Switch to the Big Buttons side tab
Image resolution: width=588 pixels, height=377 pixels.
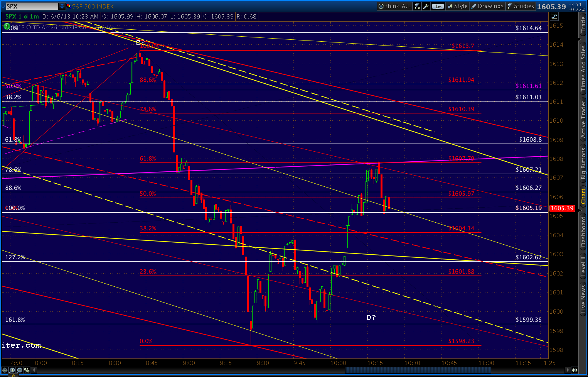tap(583, 164)
